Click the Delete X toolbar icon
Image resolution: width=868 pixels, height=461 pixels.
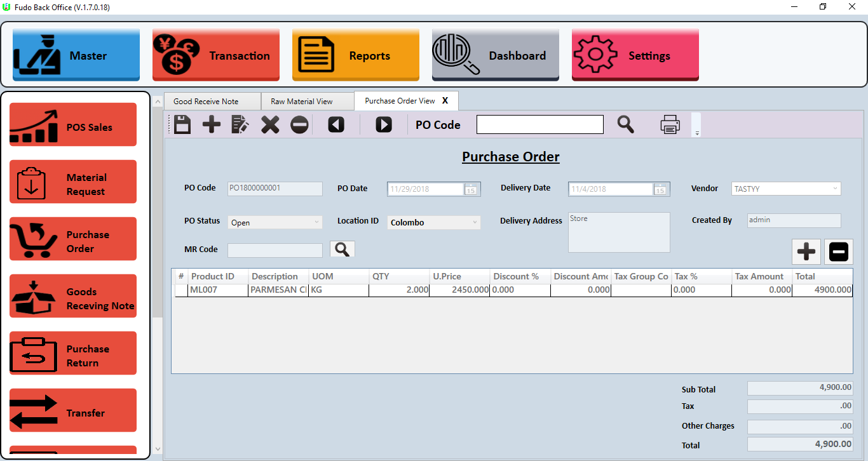point(270,124)
